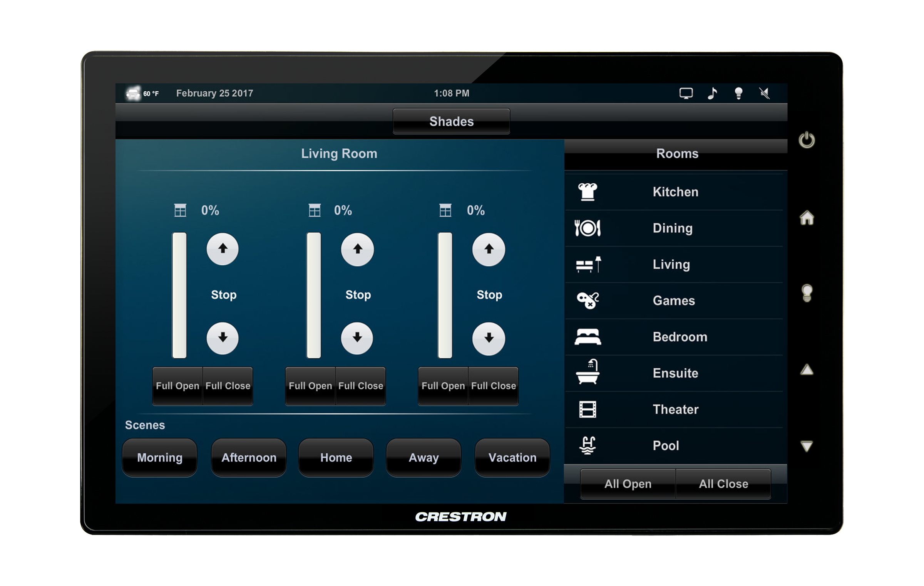Screen dimensions: 924x586
Task: Select the Kitchen chef hat icon
Action: (588, 192)
